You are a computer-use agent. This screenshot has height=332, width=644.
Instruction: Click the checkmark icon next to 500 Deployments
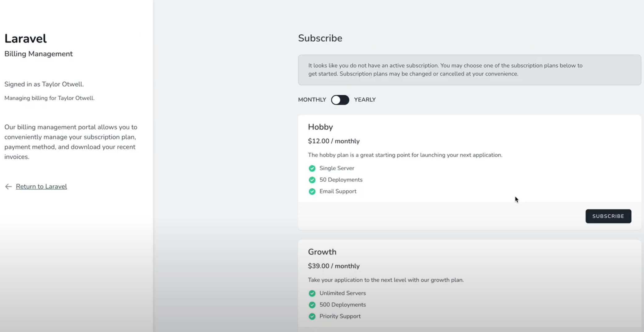click(312, 305)
